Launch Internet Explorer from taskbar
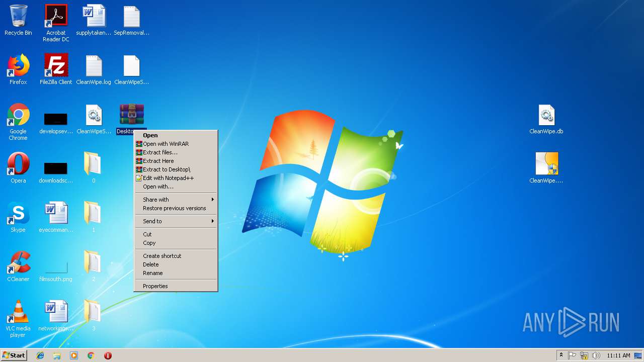644x362 pixels. coord(40,355)
